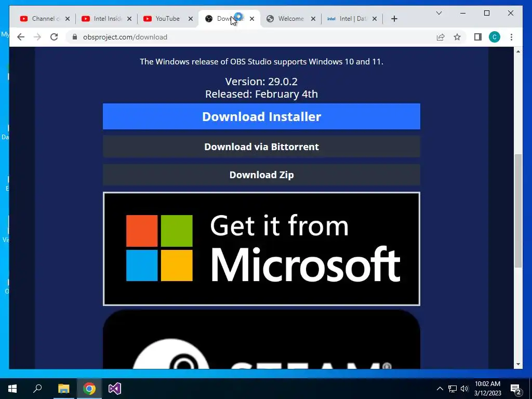Open Windows taskbar search
The height and width of the screenshot is (399, 532).
37,389
